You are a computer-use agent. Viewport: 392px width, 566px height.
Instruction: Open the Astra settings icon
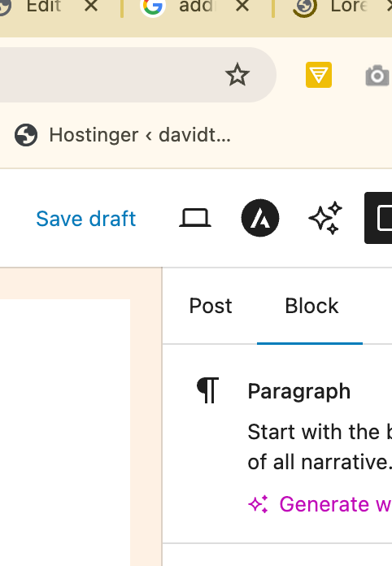(x=260, y=218)
